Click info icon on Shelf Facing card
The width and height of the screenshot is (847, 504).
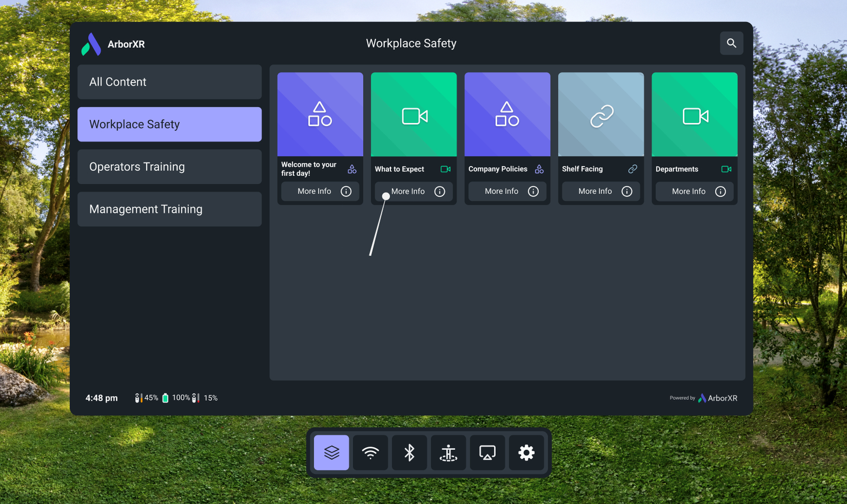click(x=626, y=192)
